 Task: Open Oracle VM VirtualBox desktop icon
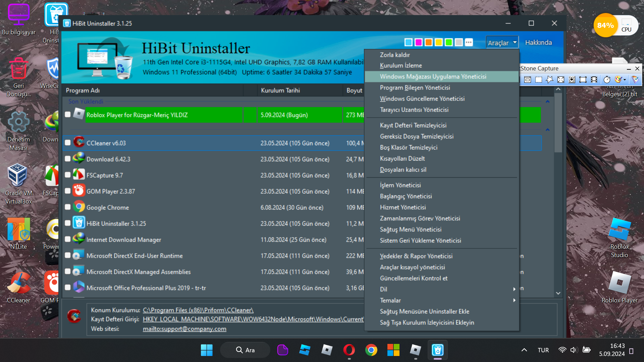[x=18, y=184]
